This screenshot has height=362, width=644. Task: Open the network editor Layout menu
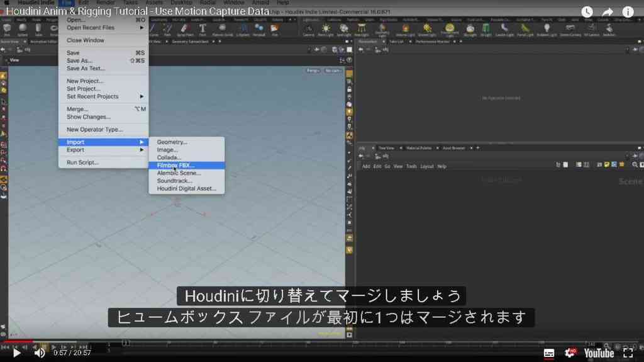click(x=427, y=167)
